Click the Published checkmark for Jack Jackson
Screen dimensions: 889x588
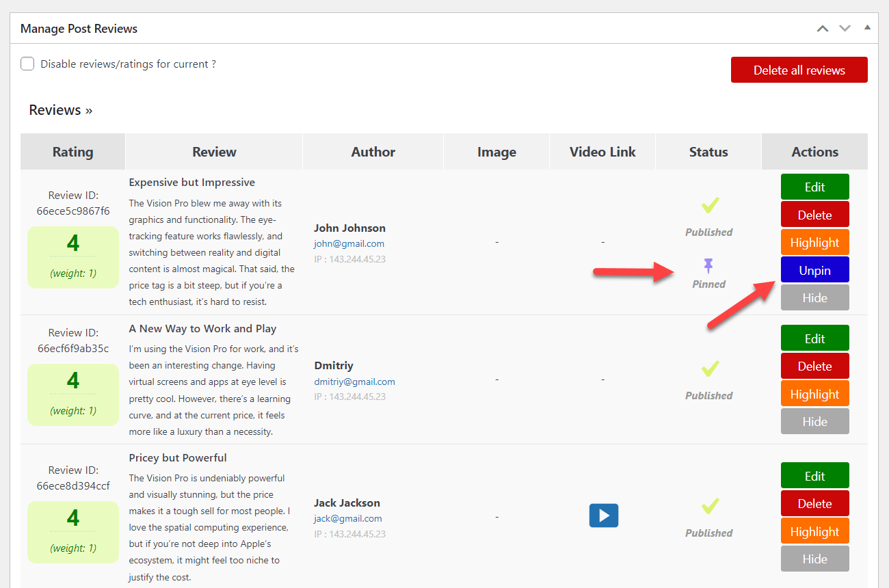710,507
